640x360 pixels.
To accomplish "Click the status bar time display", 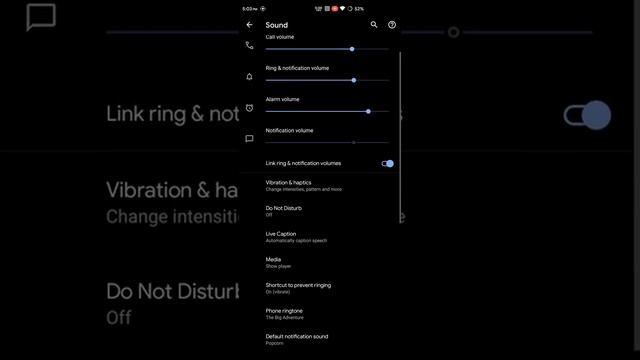I will point(249,9).
